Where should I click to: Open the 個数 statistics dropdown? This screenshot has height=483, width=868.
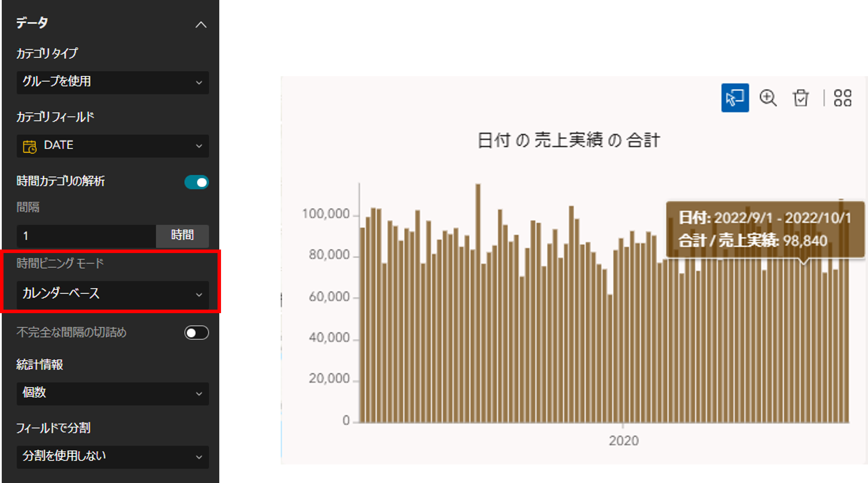[112, 394]
